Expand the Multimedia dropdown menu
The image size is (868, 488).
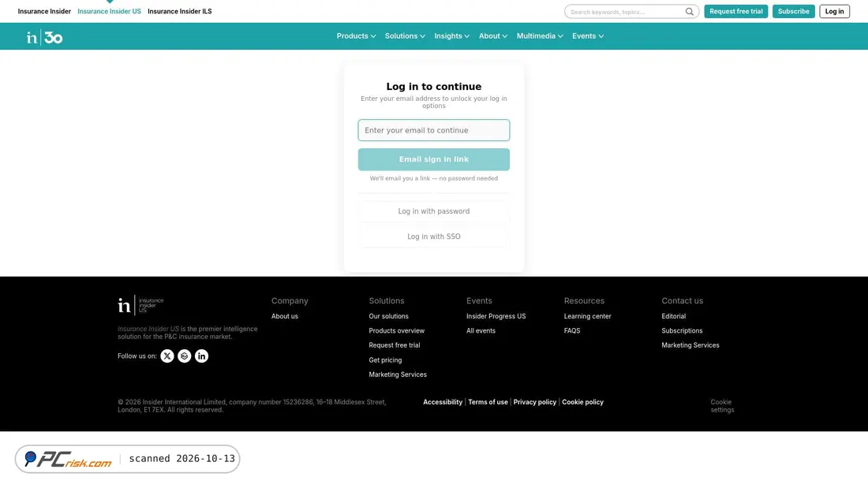coord(540,36)
